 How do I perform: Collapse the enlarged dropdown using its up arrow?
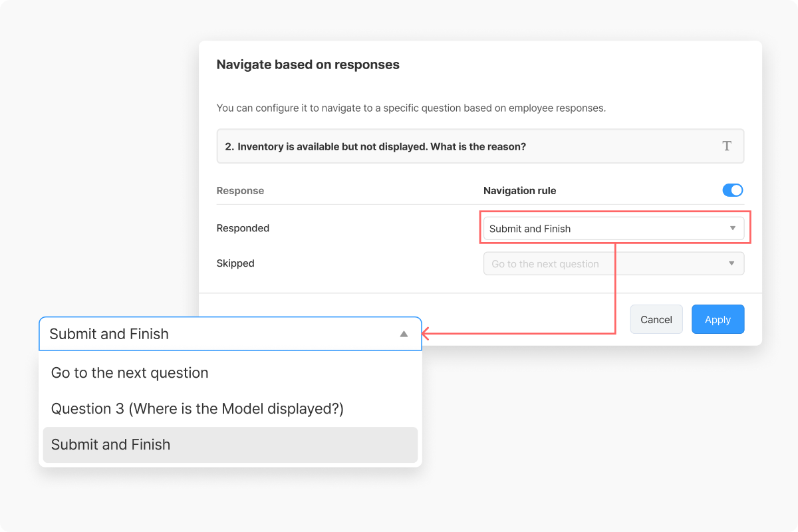click(404, 334)
